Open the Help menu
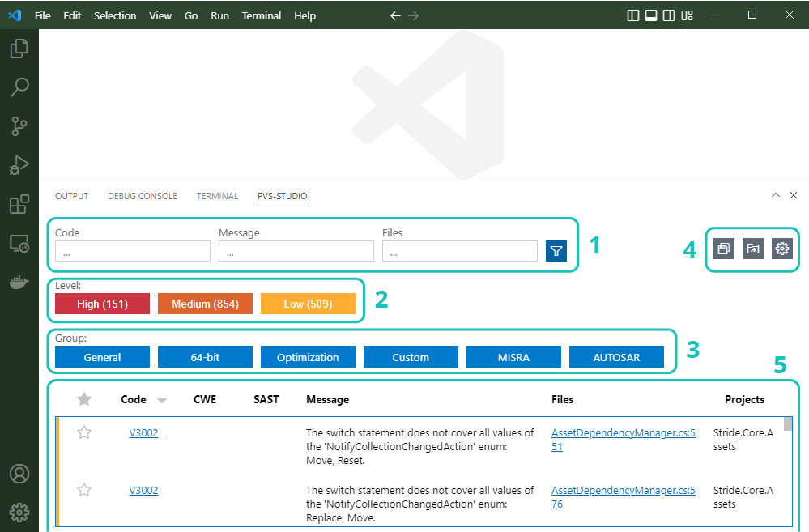Viewport: 809px width, 532px height. (x=305, y=16)
